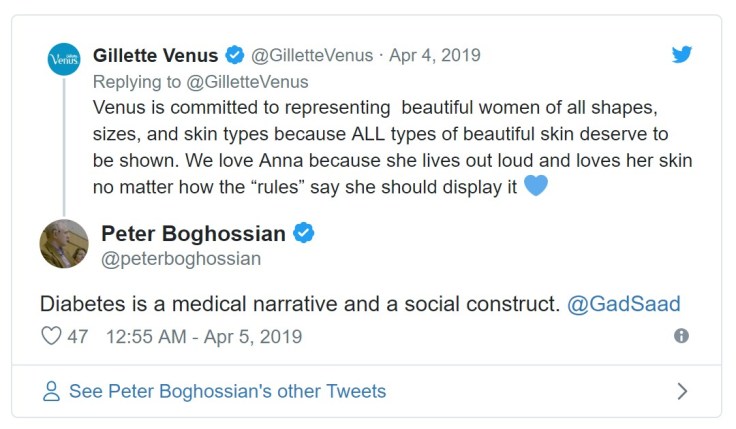Open the @peterboghossian handle

180,259
